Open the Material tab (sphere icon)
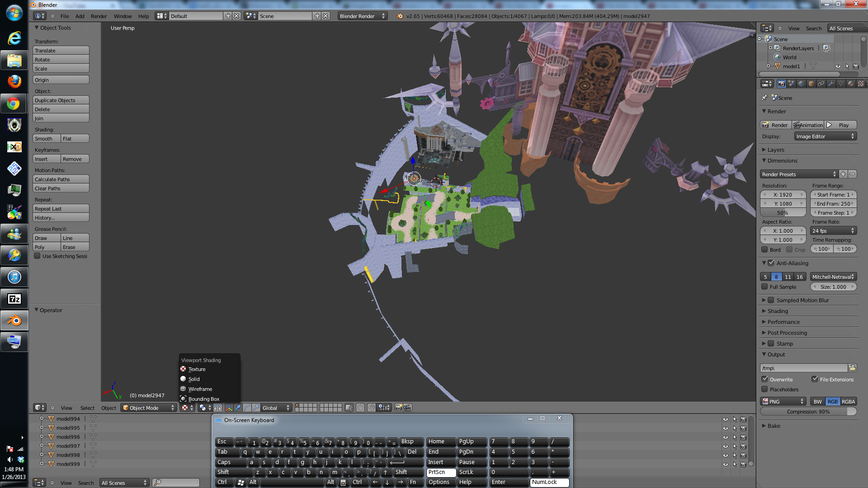The image size is (868, 488). coord(851,84)
